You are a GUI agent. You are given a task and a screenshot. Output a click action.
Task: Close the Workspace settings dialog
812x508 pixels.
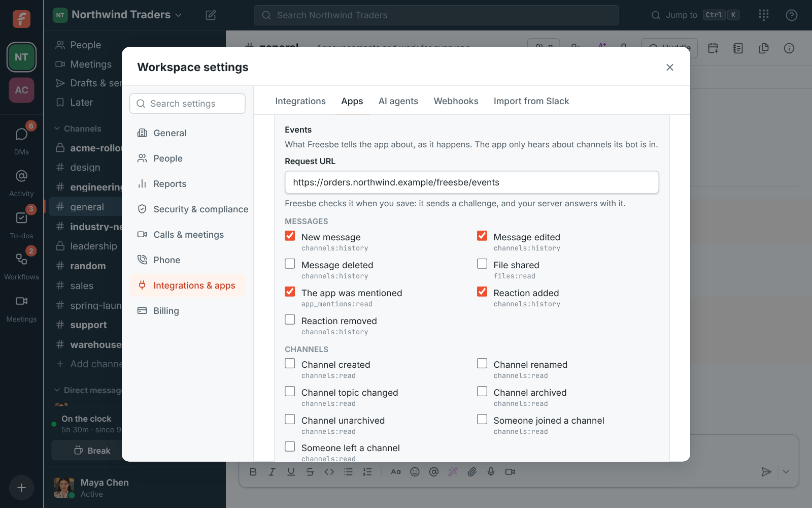(x=670, y=67)
